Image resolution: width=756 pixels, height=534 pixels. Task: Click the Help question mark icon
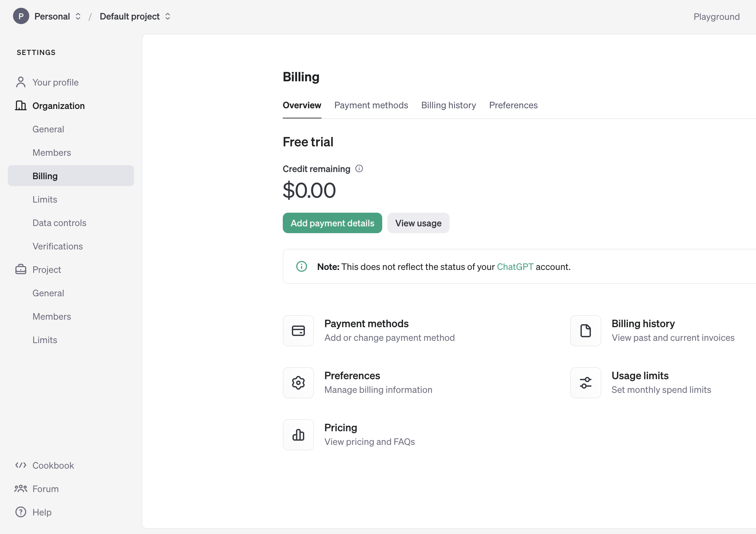(21, 512)
